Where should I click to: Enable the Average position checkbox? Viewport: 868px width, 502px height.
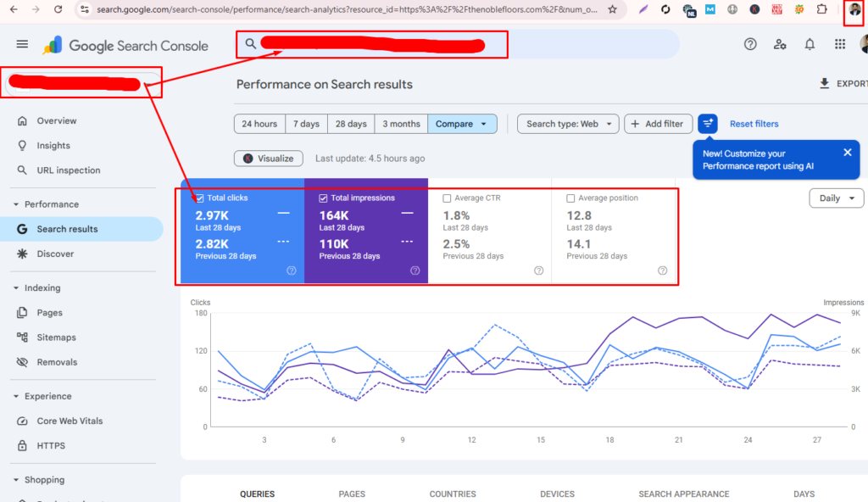[571, 198]
